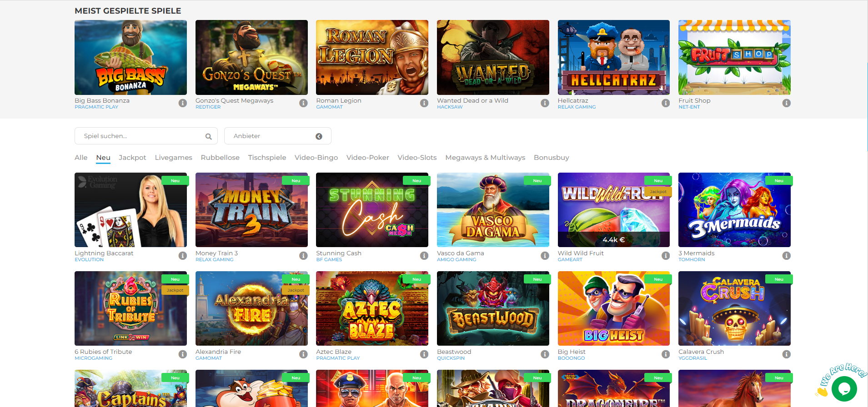
Task: Open Money Train 3 info icon
Action: click(x=303, y=256)
